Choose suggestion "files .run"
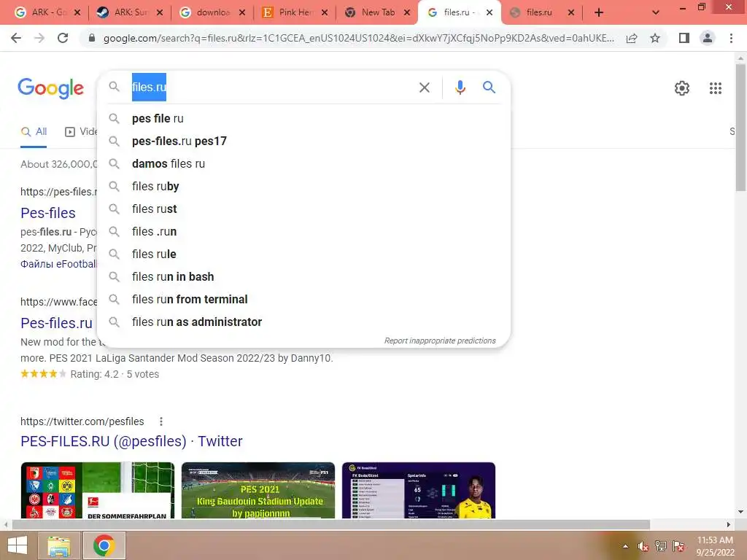 pyautogui.click(x=303, y=231)
